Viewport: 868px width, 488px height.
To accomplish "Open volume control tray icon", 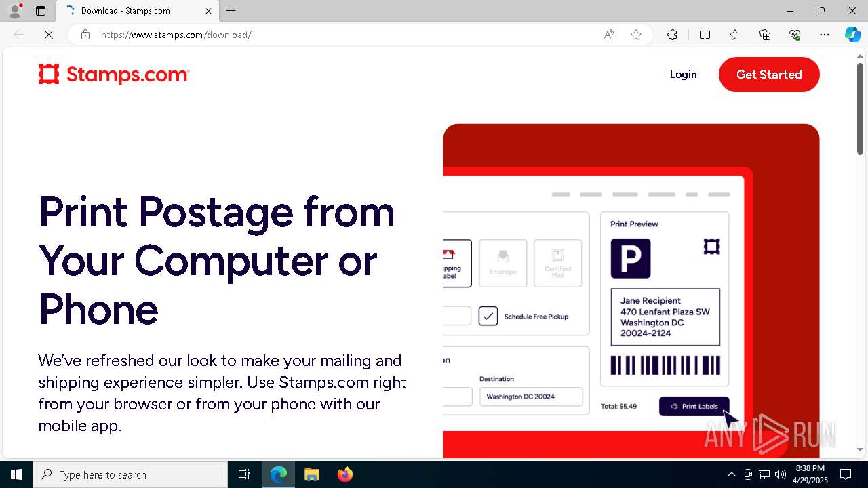I will (781, 474).
